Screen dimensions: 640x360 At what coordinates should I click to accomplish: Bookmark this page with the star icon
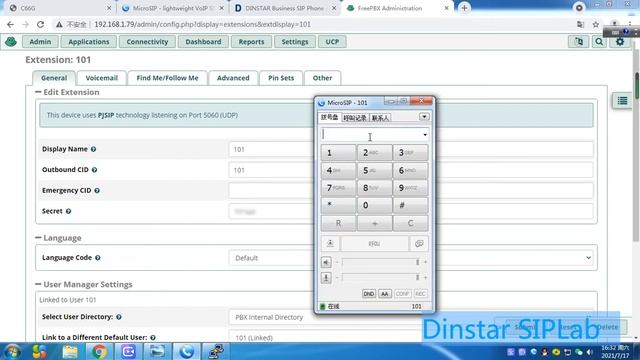click(x=596, y=24)
